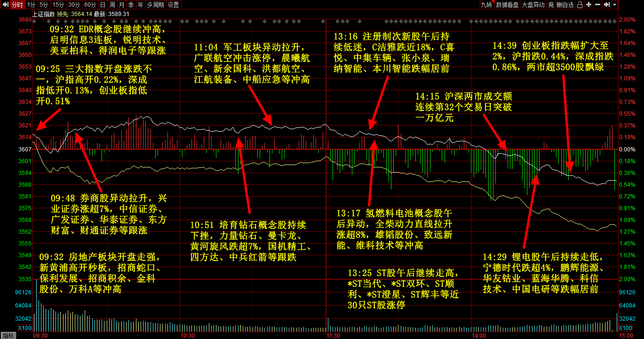Select the 60分 period tab

pyautogui.click(x=89, y=5)
